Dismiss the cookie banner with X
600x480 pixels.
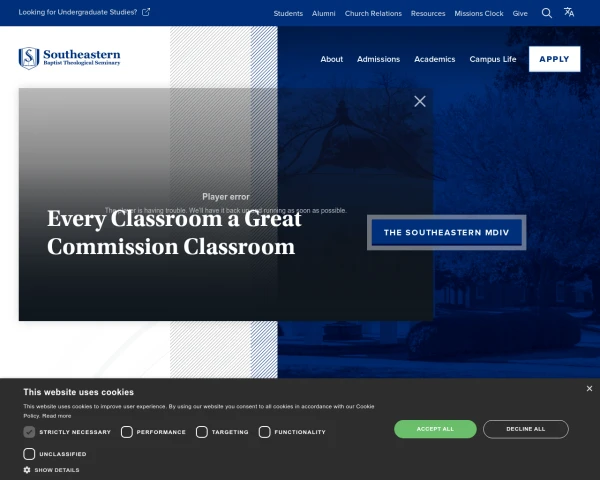point(589,389)
